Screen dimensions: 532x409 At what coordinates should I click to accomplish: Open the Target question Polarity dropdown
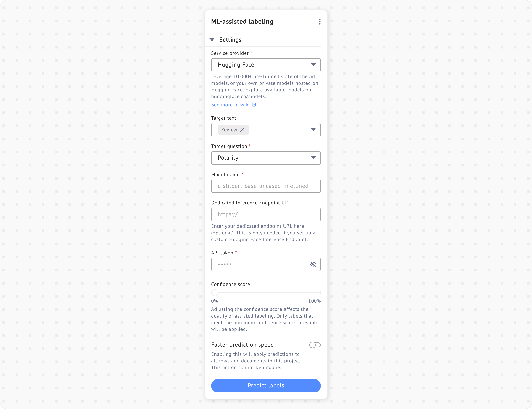click(x=266, y=158)
